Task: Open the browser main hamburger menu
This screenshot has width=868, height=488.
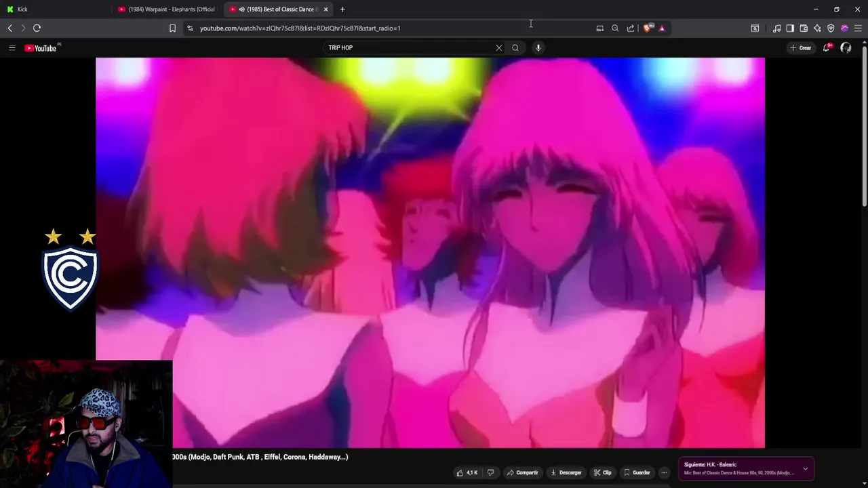Action: (x=858, y=28)
